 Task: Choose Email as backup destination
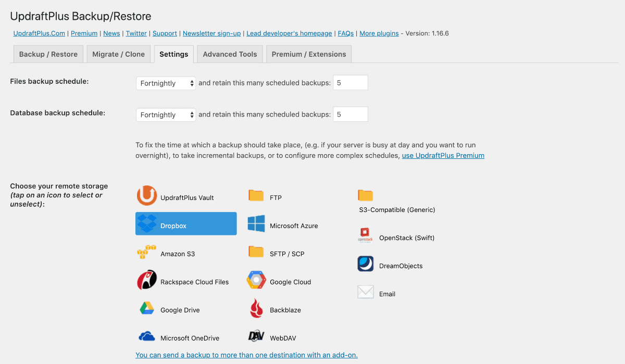click(x=387, y=293)
